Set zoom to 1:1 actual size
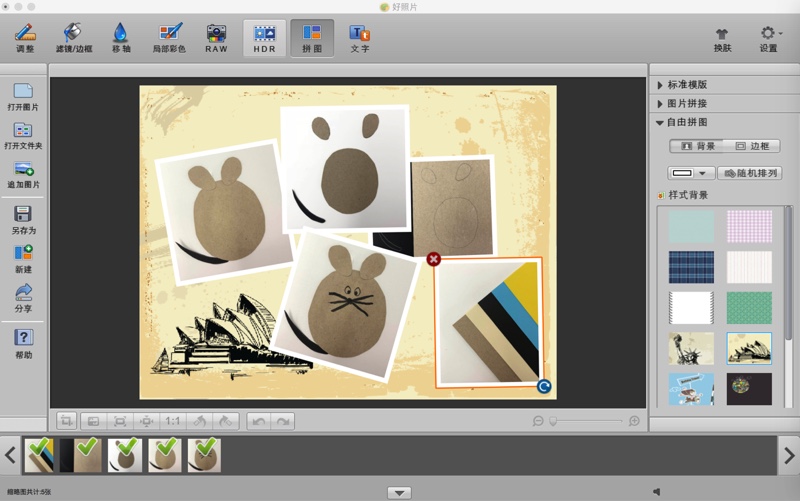800x501 pixels. tap(172, 421)
